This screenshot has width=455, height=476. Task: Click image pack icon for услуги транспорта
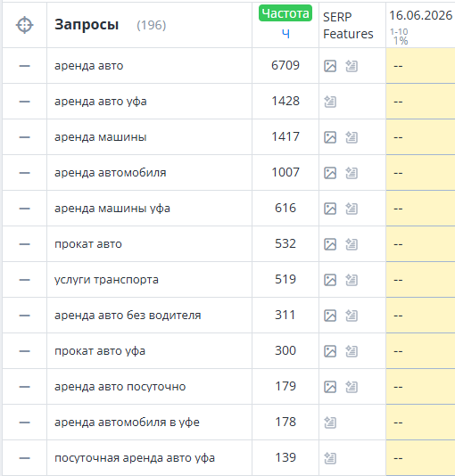[x=330, y=280]
